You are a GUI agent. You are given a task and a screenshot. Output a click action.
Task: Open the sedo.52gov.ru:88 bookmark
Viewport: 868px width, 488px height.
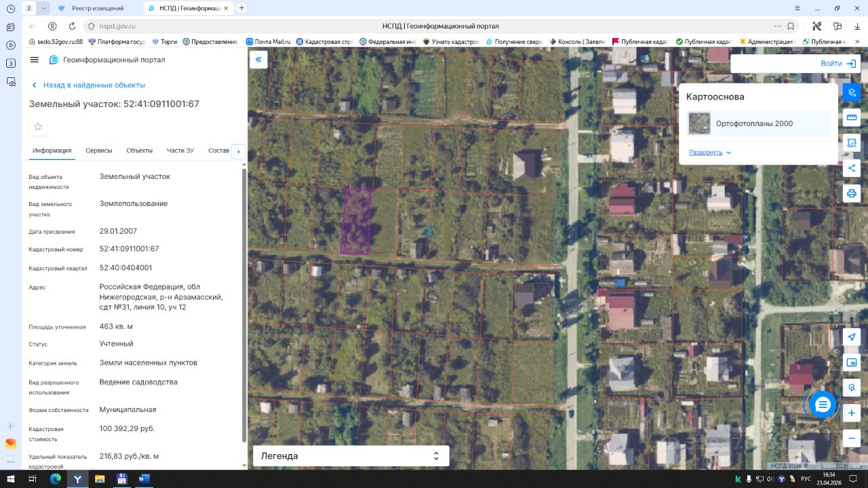(x=55, y=41)
